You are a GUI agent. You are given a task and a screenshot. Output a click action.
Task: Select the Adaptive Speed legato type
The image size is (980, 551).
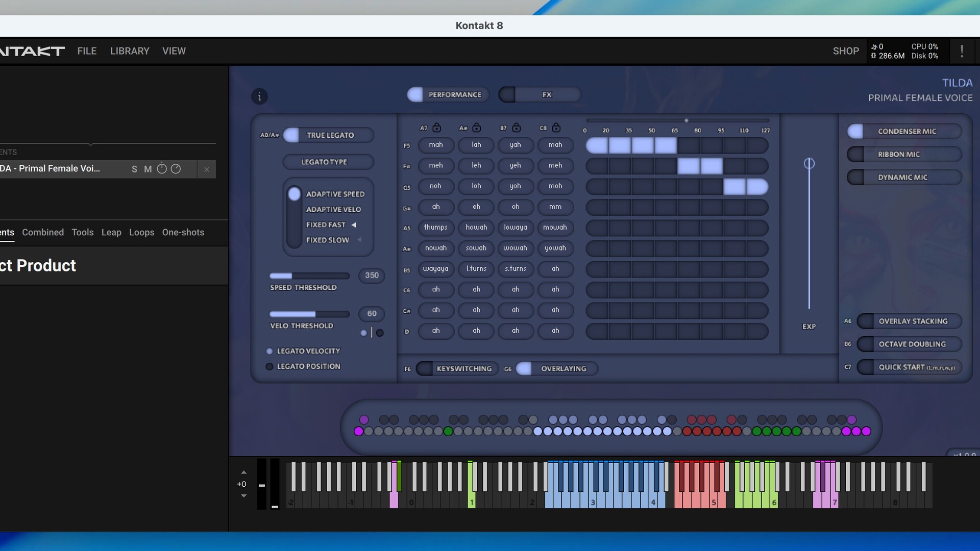tap(335, 194)
